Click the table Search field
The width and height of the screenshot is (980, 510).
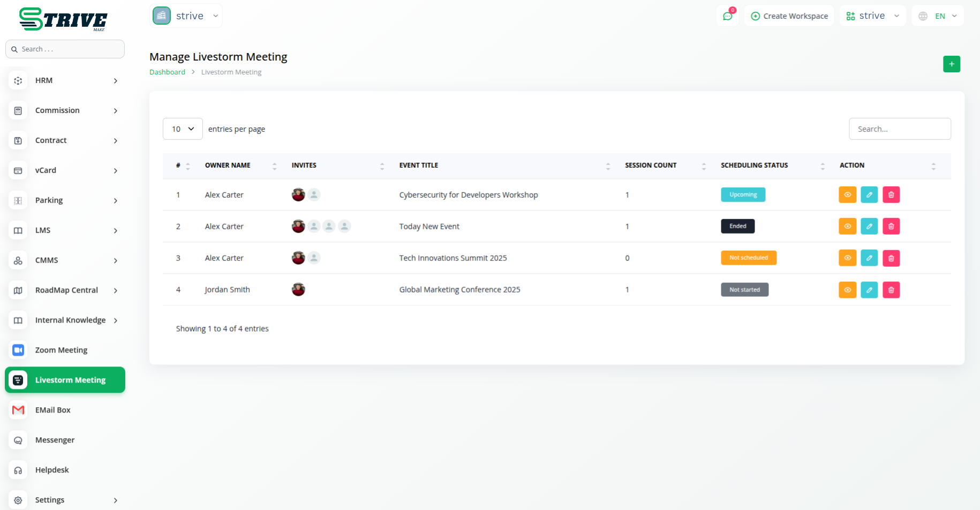900,129
